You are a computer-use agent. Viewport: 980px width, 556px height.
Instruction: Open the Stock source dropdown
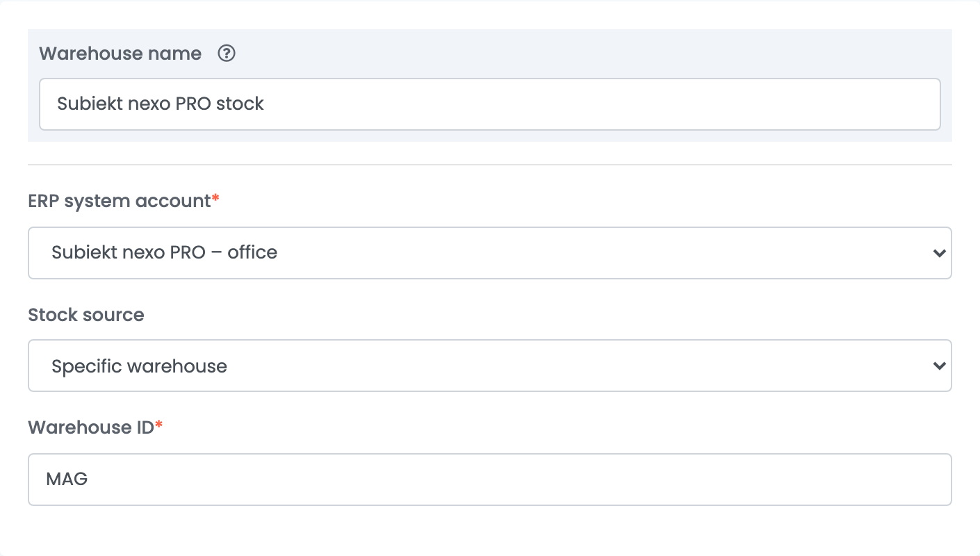click(x=490, y=366)
